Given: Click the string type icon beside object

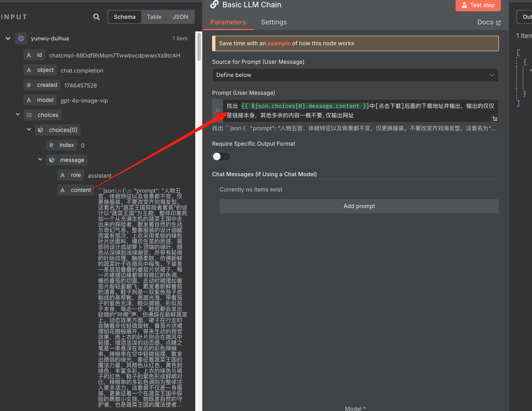Looking at the screenshot, I should tap(29, 70).
